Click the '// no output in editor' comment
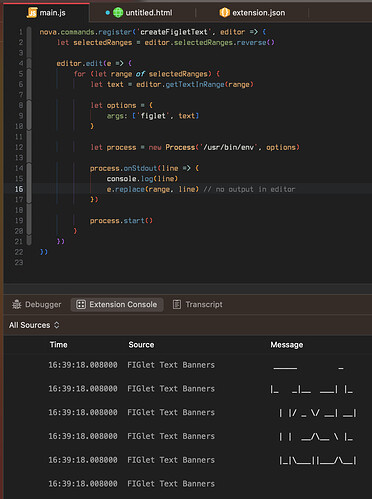This screenshot has height=499, width=372. pyautogui.click(x=249, y=189)
